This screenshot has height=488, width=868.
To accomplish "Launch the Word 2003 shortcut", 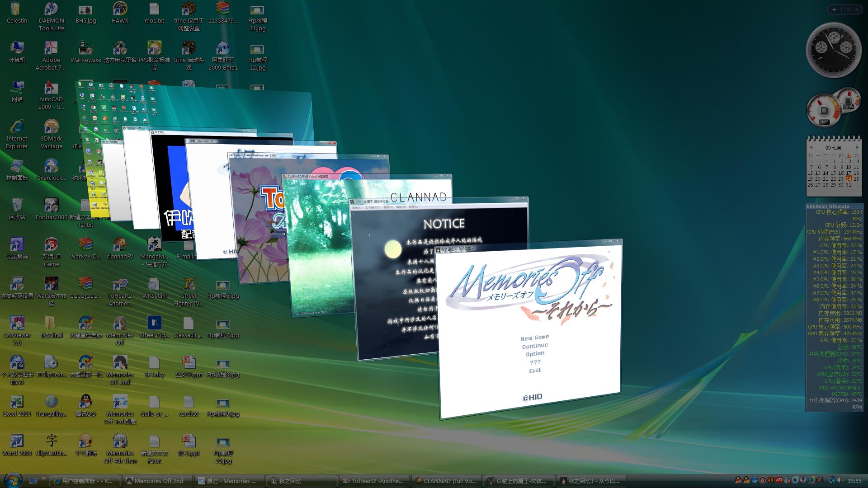I will (17, 445).
